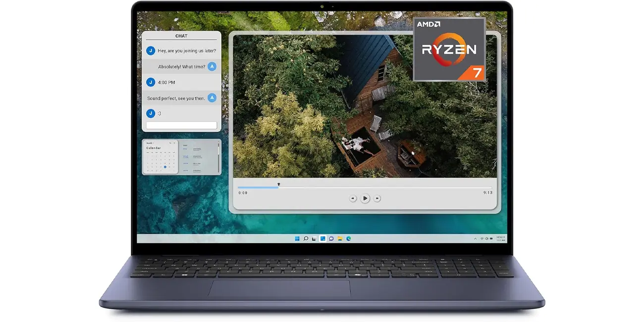Open Task View from the taskbar
This screenshot has width=644, height=322.
click(314, 239)
